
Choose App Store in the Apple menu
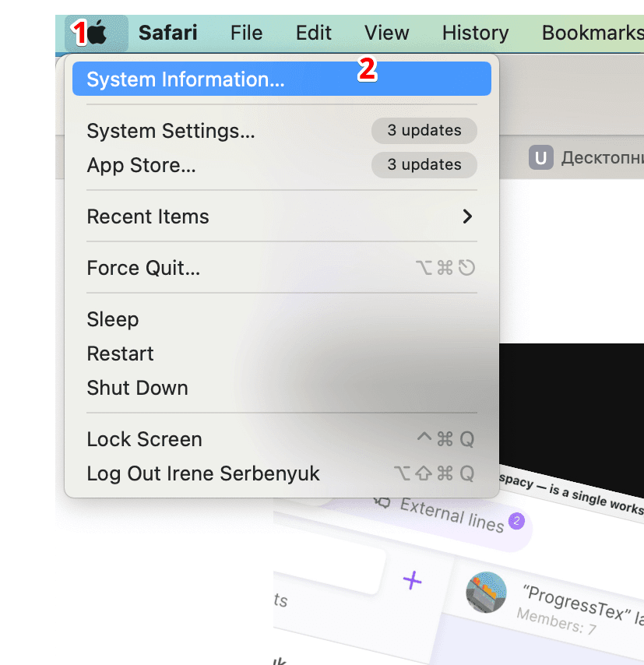coord(141,165)
